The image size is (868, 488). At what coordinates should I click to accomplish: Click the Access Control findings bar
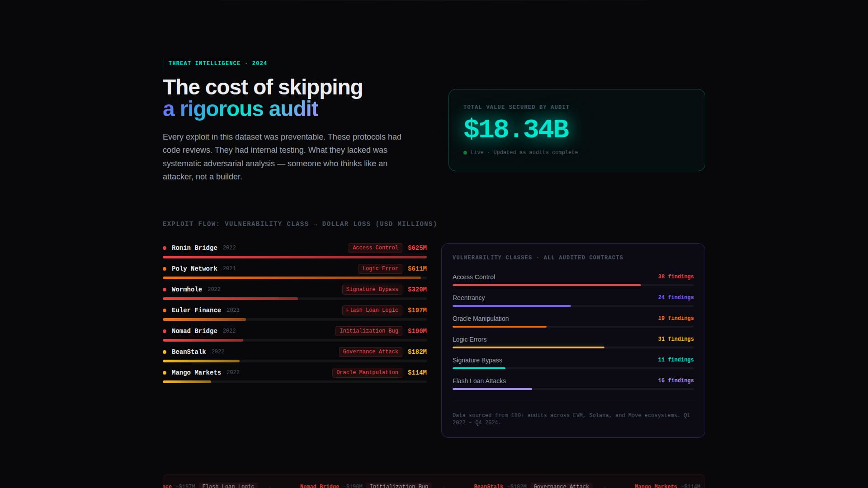point(573,285)
